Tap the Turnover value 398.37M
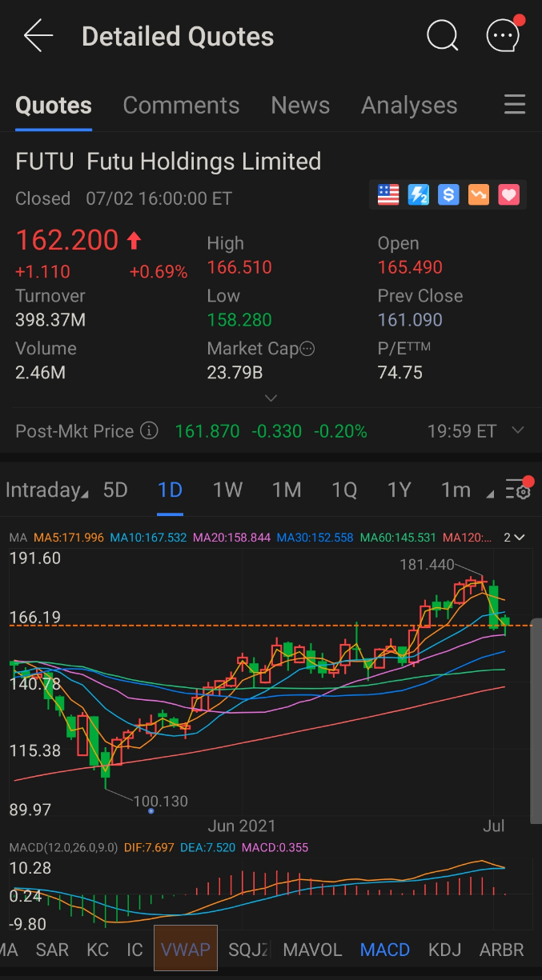 tap(50, 320)
